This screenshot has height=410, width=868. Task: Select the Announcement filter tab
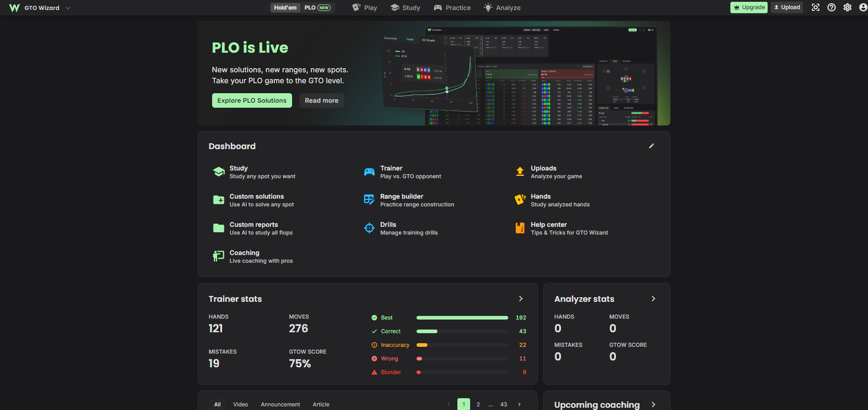click(280, 405)
